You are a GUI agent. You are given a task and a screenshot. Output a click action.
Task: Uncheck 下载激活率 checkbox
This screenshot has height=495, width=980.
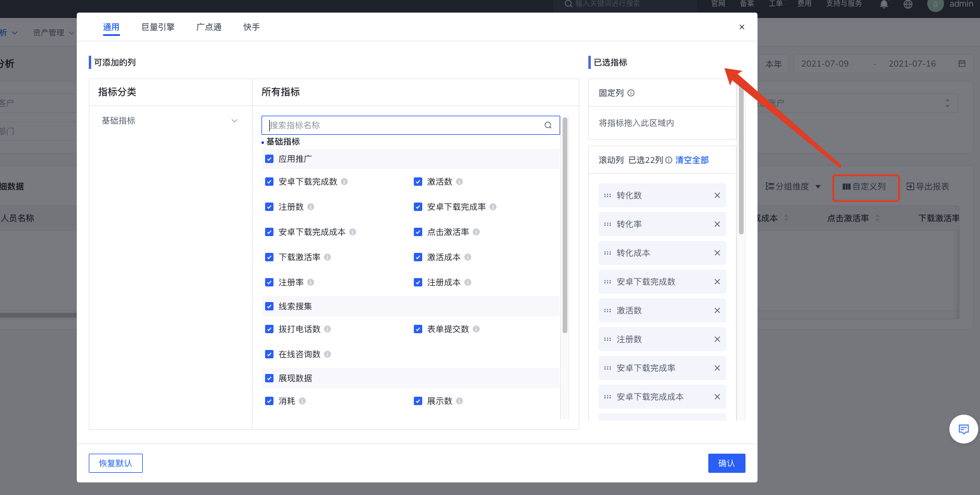tap(269, 257)
